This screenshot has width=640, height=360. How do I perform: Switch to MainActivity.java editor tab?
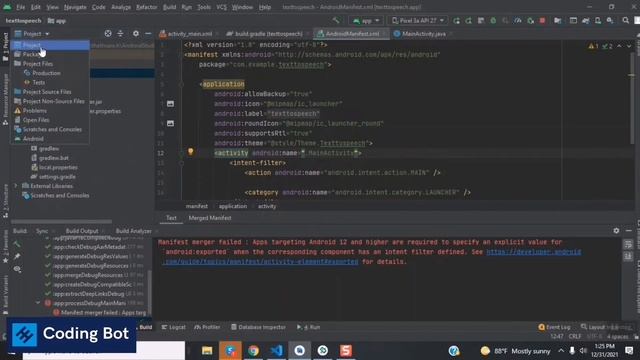(x=423, y=34)
